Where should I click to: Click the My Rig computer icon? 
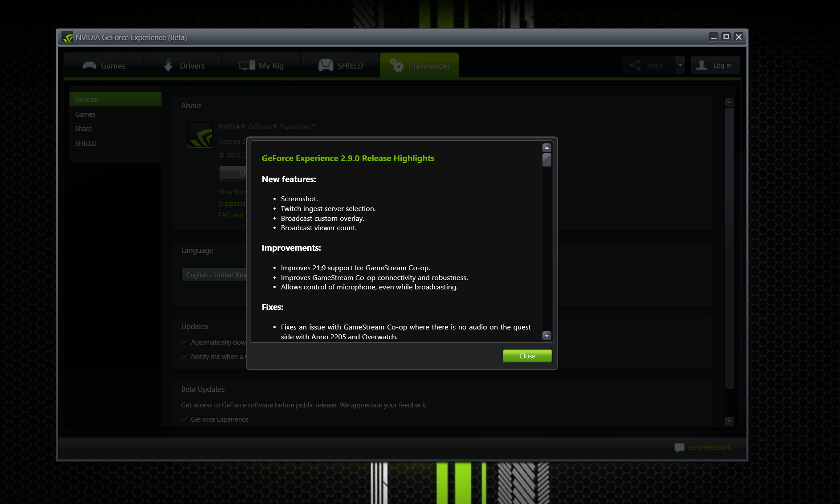click(247, 65)
